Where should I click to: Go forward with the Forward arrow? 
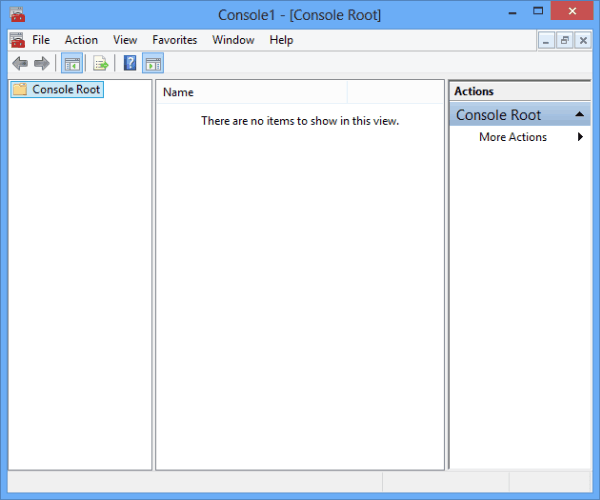42,63
